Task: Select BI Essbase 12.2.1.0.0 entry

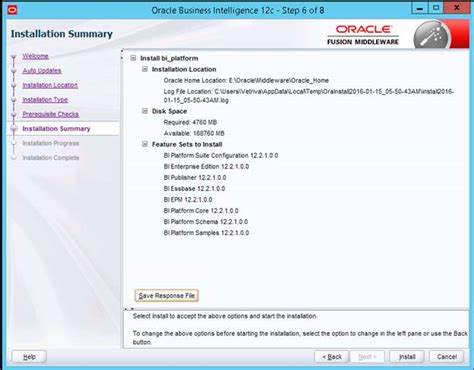Action: (x=194, y=188)
